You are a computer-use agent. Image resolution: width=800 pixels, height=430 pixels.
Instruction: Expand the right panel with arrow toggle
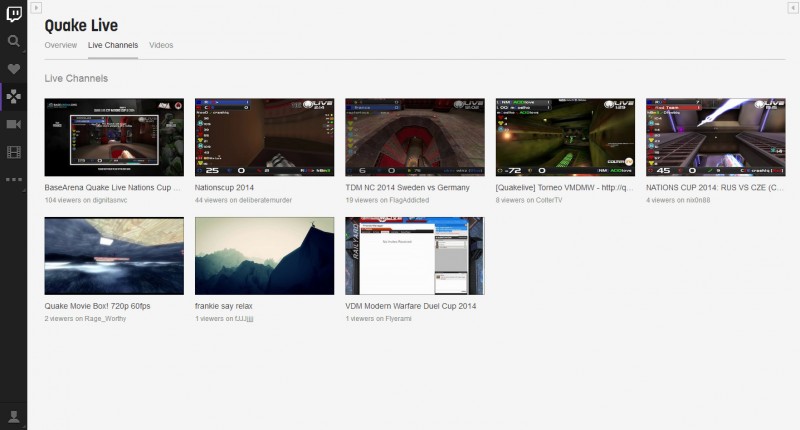click(x=791, y=8)
